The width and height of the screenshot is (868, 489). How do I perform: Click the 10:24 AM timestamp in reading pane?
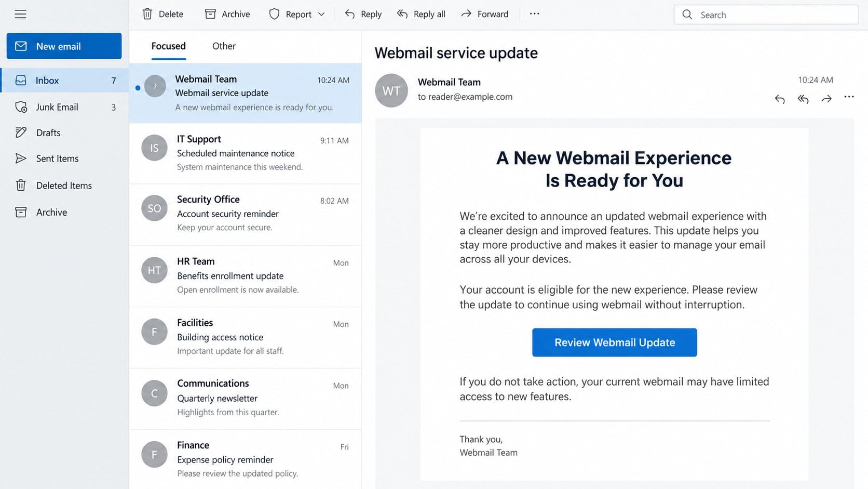[816, 80]
